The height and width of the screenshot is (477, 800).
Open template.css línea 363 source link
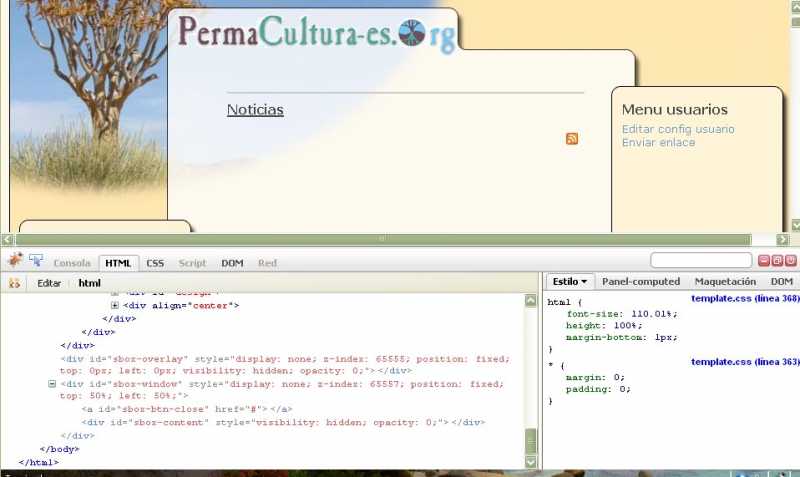[x=745, y=362]
